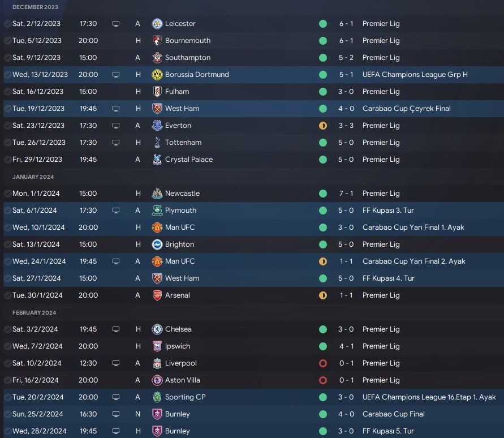504x438 pixels.
Task: Toggle the check mark beside Fri, 16/2/2024
Action: (x=7, y=380)
